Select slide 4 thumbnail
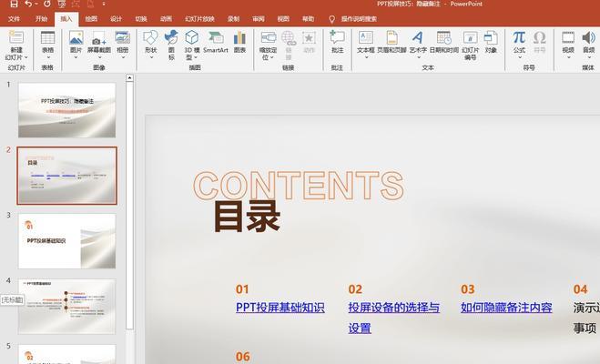 coord(67,307)
